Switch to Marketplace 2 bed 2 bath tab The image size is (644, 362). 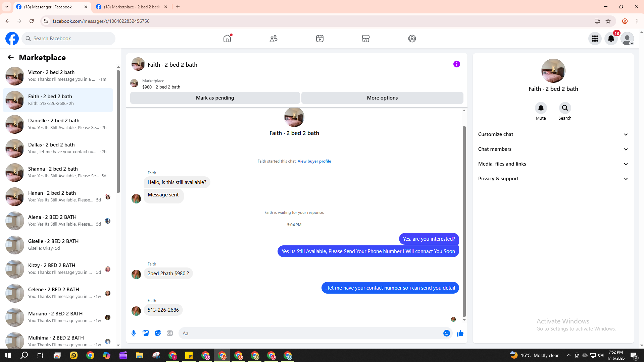pyautogui.click(x=132, y=7)
